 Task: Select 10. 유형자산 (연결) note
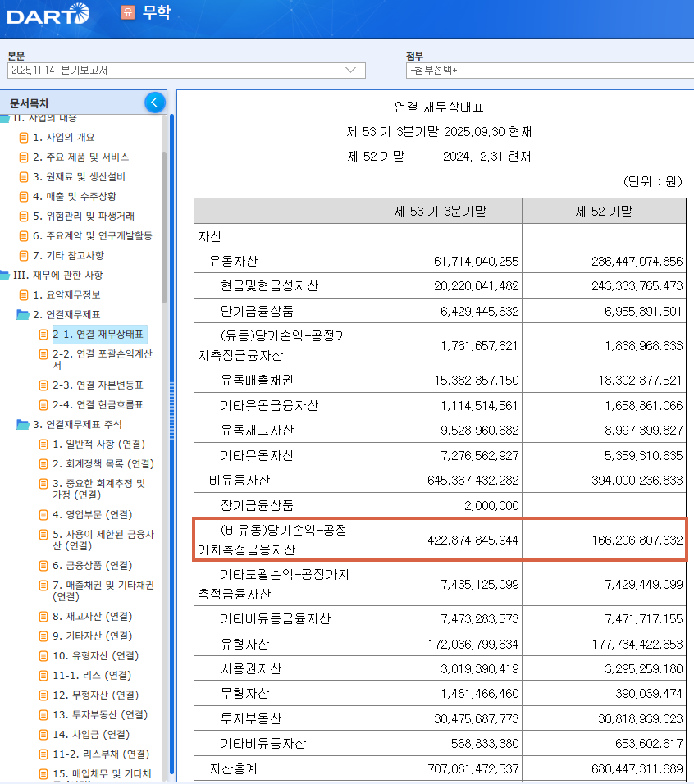(x=90, y=654)
